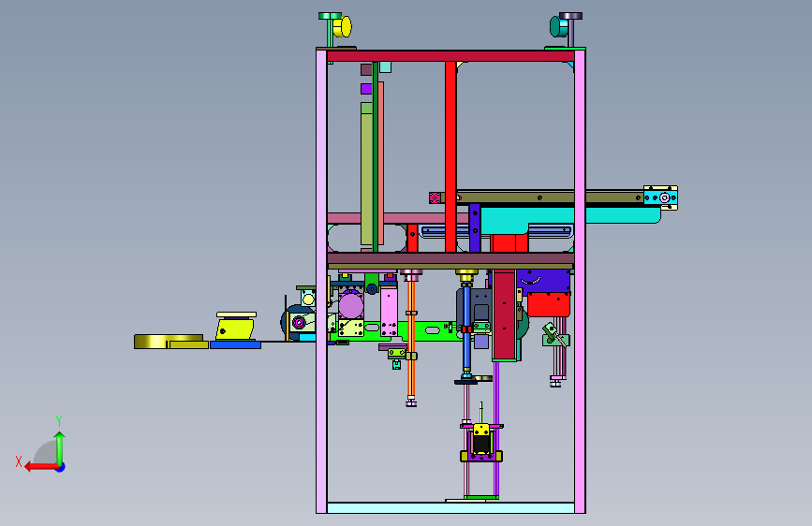Select the yellow block in lower fixture
Image resolution: width=812 pixels, height=526 pixels.
click(x=481, y=430)
